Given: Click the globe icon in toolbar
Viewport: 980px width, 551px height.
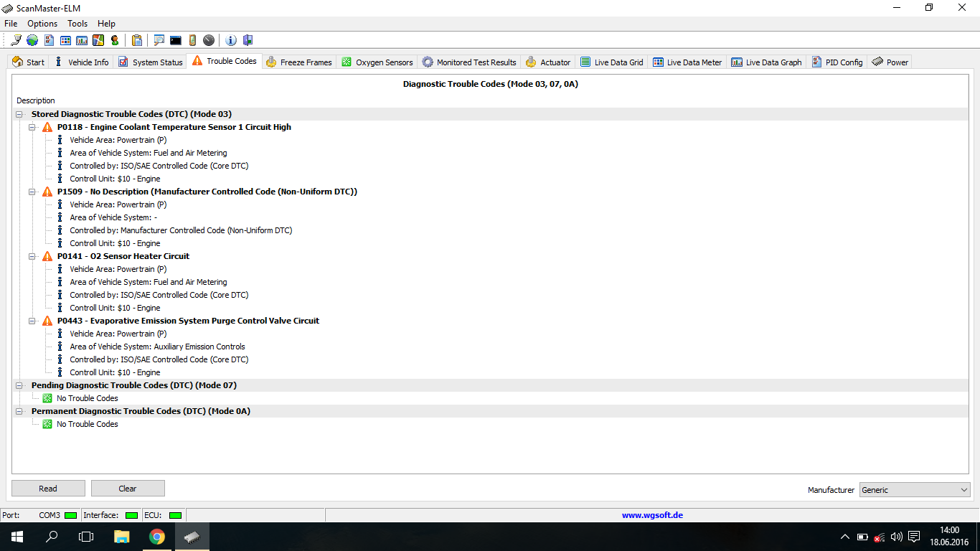Looking at the screenshot, I should (x=32, y=40).
